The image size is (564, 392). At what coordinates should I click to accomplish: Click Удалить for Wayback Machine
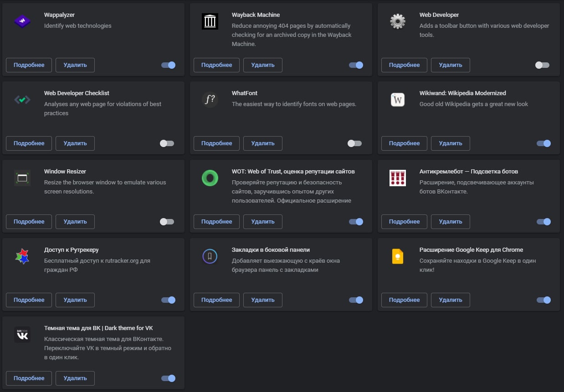[263, 65]
